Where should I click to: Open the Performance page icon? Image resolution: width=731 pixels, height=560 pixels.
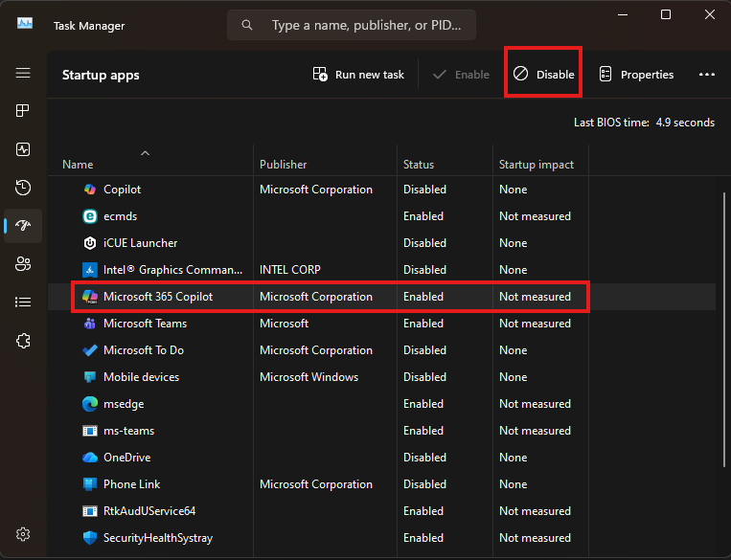(x=23, y=149)
